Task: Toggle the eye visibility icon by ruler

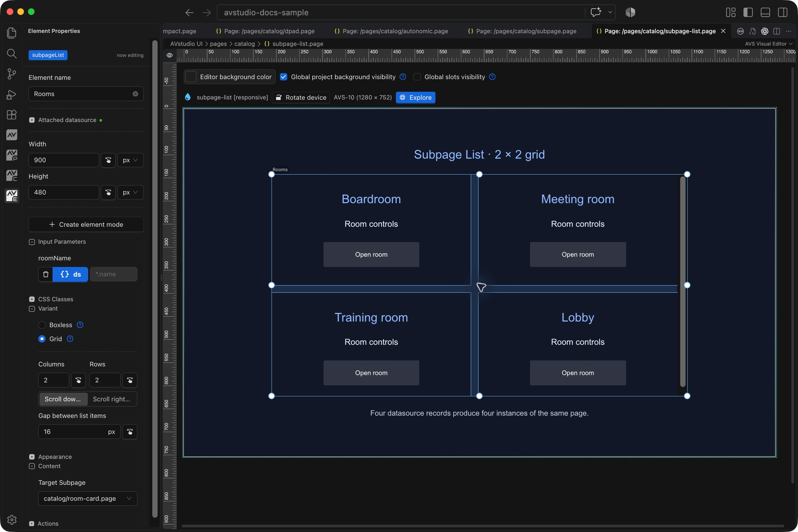Action: tap(170, 55)
